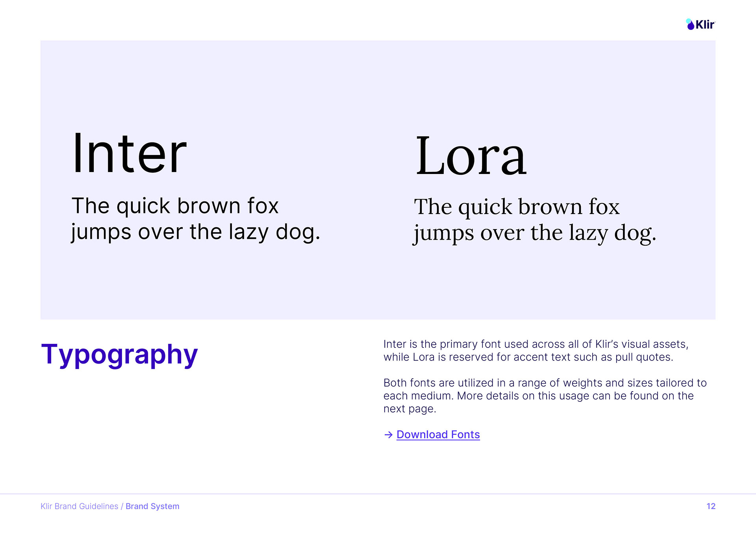Click the paragraph starting 'Inter is the primary font'
The height and width of the screenshot is (534, 756).
coord(536,351)
